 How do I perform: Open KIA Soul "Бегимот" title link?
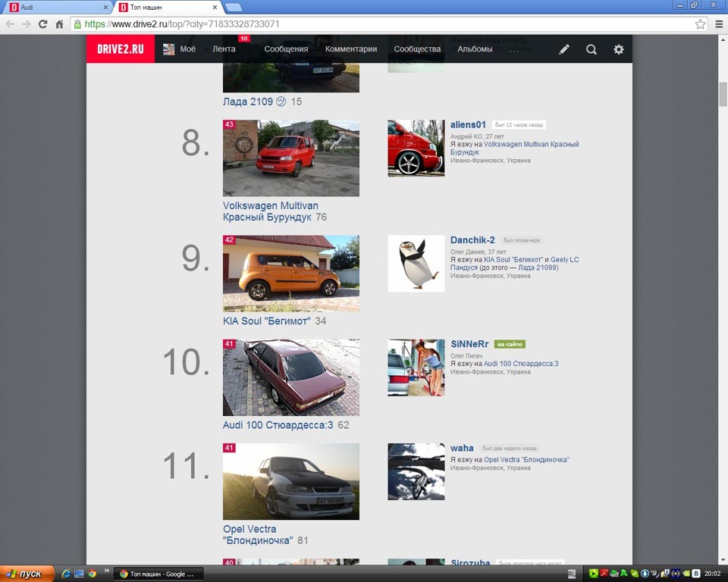pyautogui.click(x=266, y=321)
